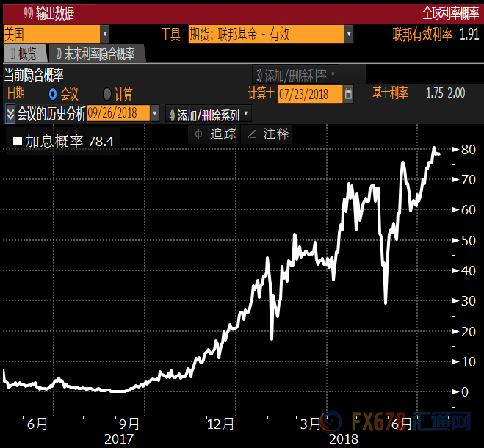484x448 pixels.
Task: Click the meeting date field 09/26/2018
Action: (118, 113)
